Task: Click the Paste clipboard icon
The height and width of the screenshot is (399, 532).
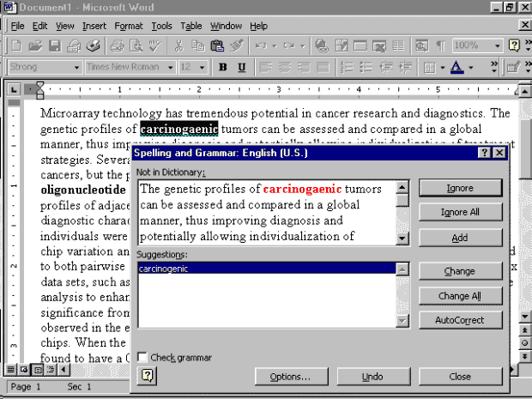Action: (217, 45)
